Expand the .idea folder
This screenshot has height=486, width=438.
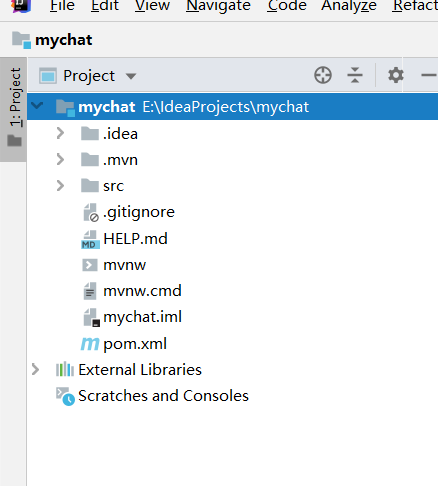pos(60,133)
